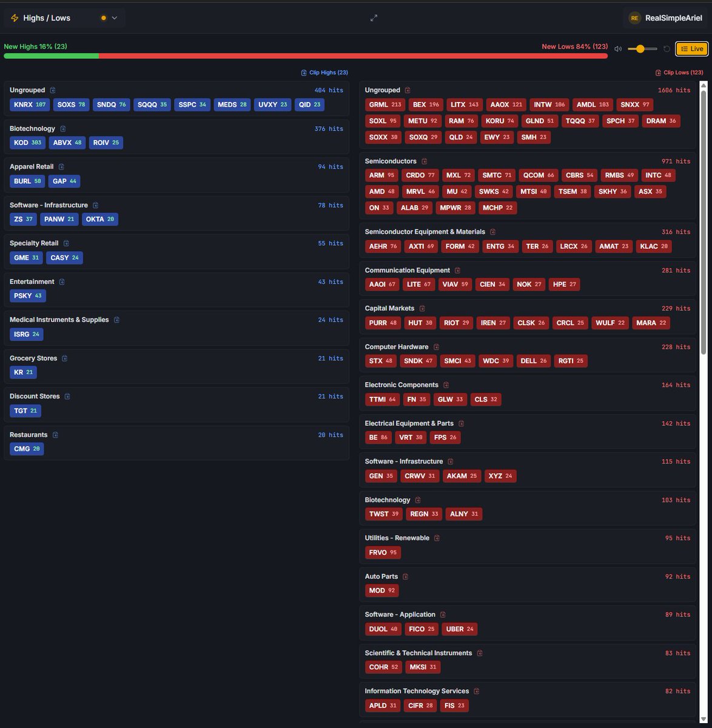Select the CMG ticker chip
Viewport: 712px width, 728px height.
(27, 449)
